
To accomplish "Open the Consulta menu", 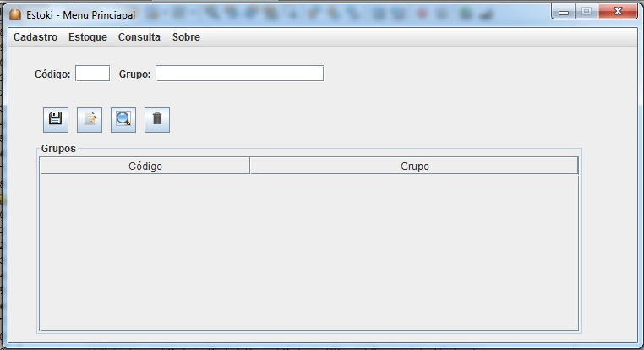I will tap(139, 37).
